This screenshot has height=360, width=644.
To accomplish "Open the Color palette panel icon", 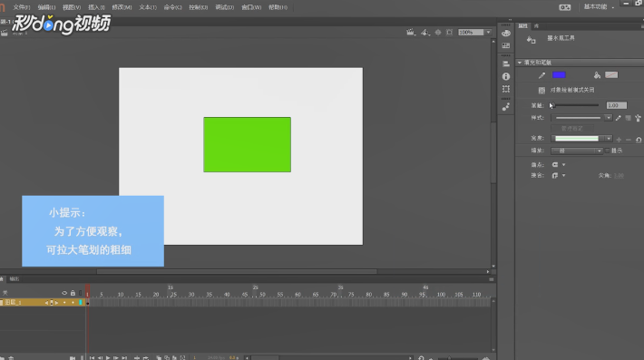I will 506,34.
